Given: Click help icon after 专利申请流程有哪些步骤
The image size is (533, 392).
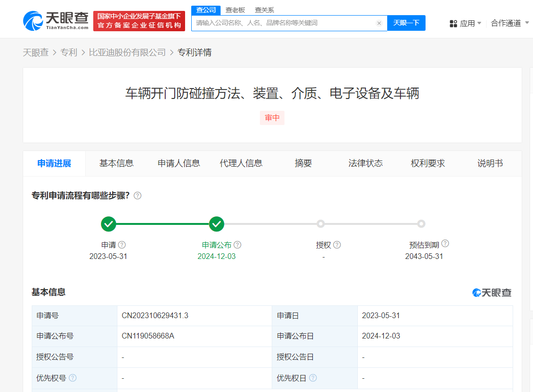Looking at the screenshot, I should (x=138, y=196).
